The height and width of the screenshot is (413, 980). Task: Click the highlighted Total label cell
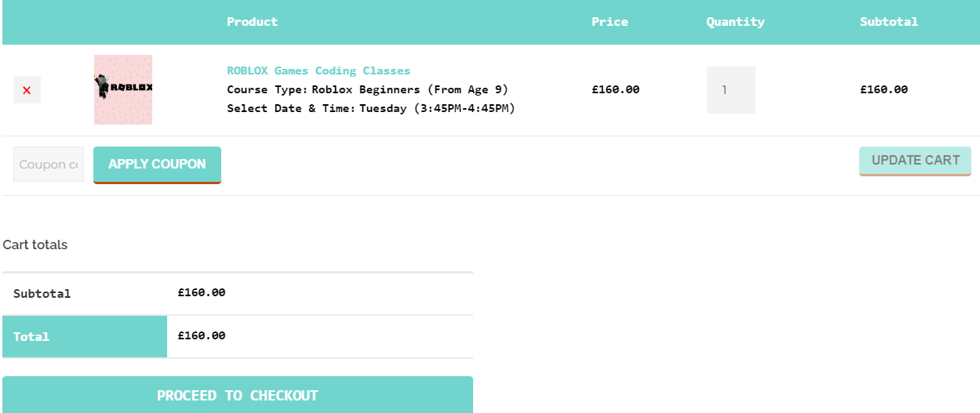[85, 336]
